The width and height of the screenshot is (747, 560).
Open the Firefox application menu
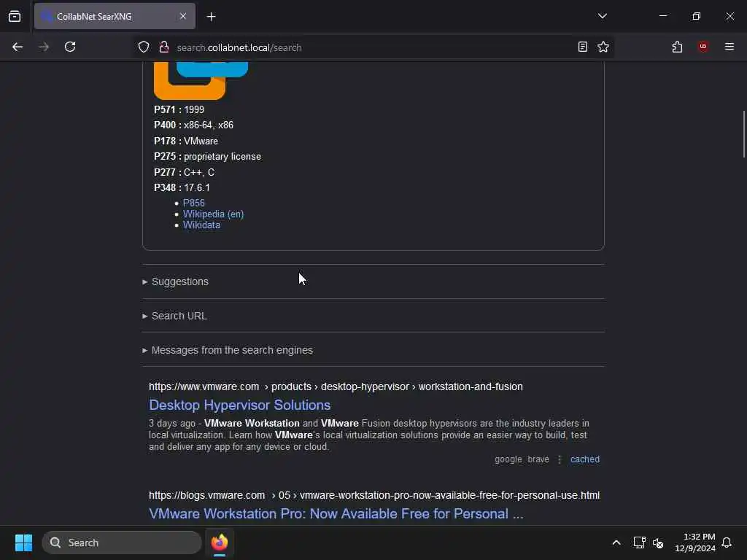[729, 47]
